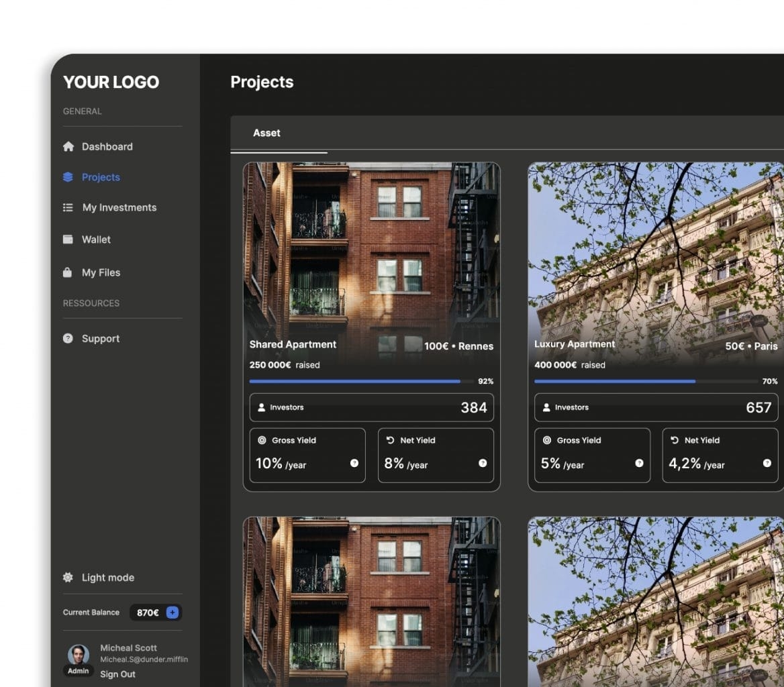Click the Light mode gear icon

coord(68,577)
